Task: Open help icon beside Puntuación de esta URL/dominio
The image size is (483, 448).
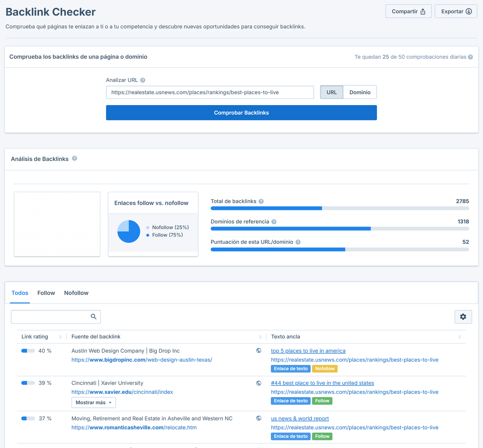Action: pyautogui.click(x=298, y=242)
